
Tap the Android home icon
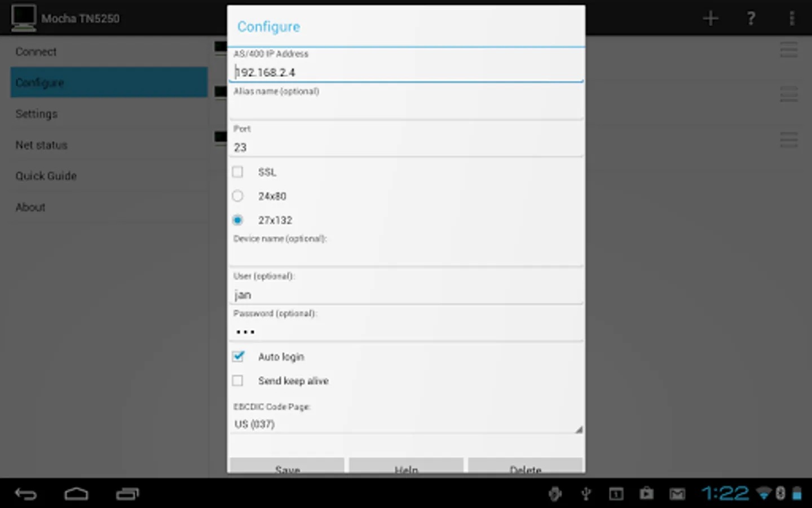click(76, 494)
